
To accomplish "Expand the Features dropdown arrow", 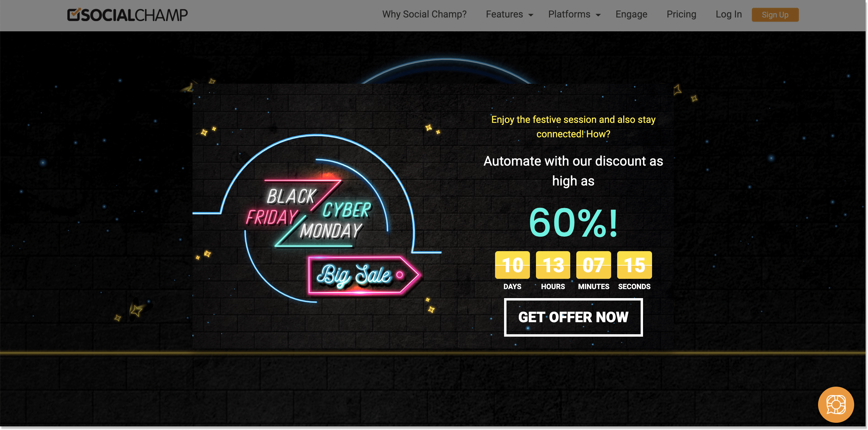I will coord(531,15).
